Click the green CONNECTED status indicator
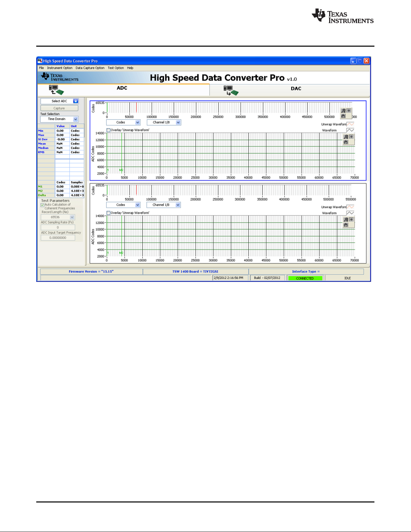Image resolution: width=411 pixels, height=532 pixels. [x=305, y=278]
